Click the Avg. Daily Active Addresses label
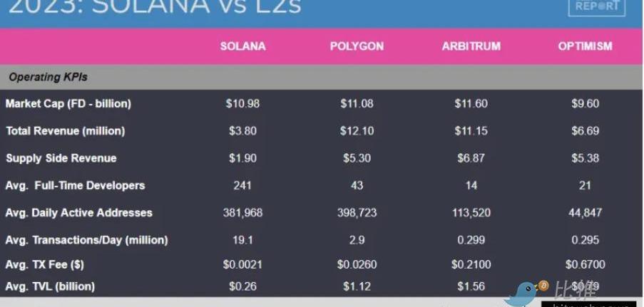This screenshot has width=644, height=307. pos(79,212)
